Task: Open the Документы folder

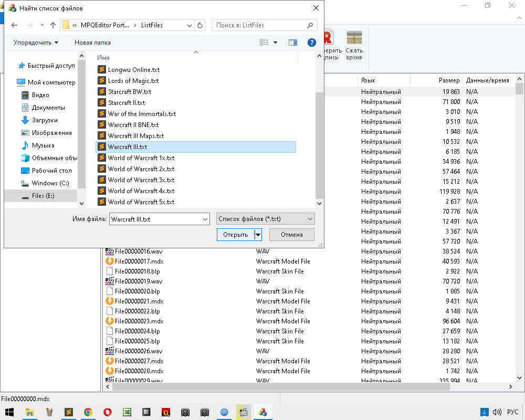Action: (43, 108)
